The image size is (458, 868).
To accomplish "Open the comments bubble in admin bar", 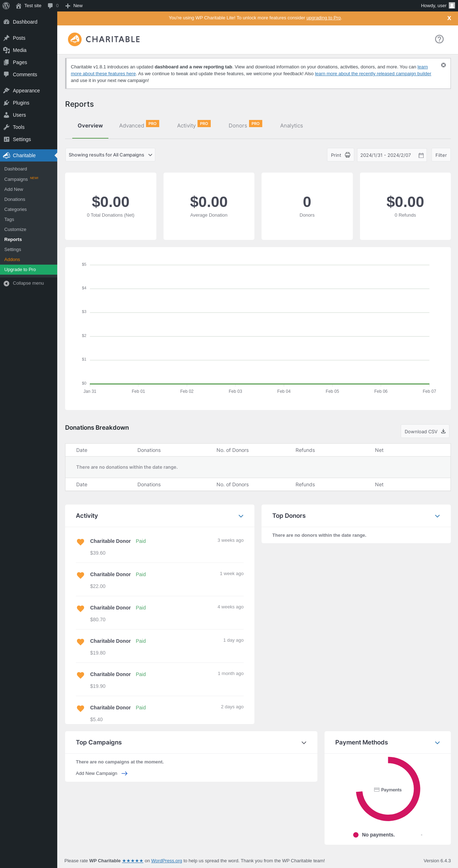I will [x=53, y=6].
